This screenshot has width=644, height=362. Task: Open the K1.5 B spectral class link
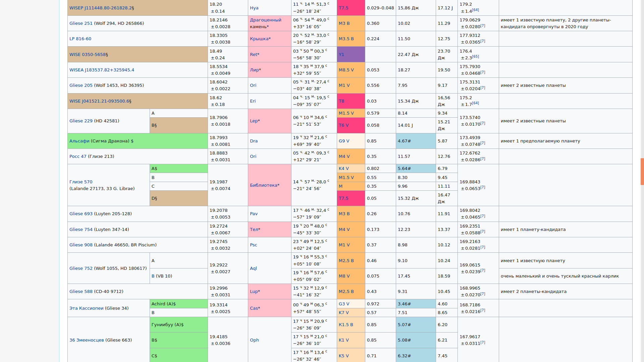coord(346,325)
